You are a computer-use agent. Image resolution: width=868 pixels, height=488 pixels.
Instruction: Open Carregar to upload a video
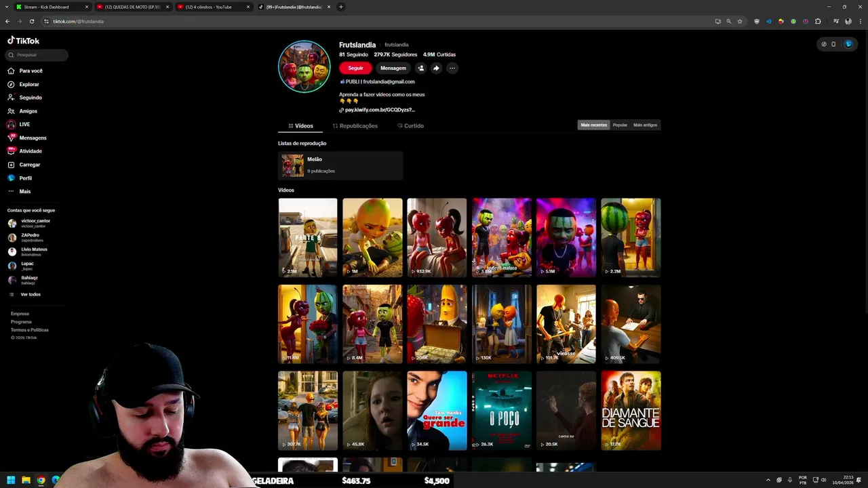tap(24, 165)
